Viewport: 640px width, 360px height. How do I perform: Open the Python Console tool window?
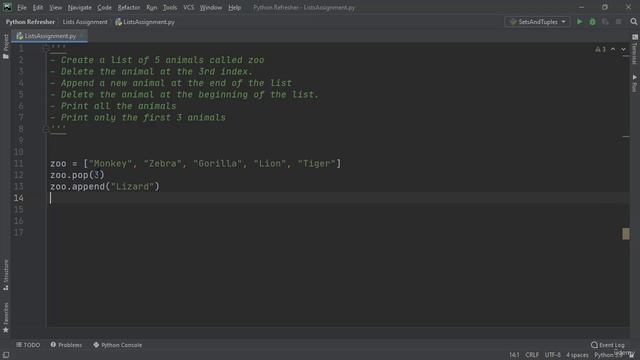point(118,345)
